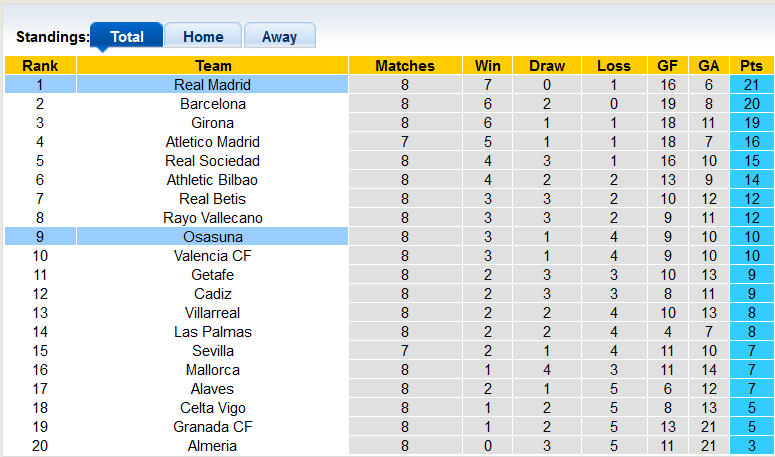Screen dimensions: 775x457
Task: Open Real Sociedad team entry
Action: pos(213,161)
